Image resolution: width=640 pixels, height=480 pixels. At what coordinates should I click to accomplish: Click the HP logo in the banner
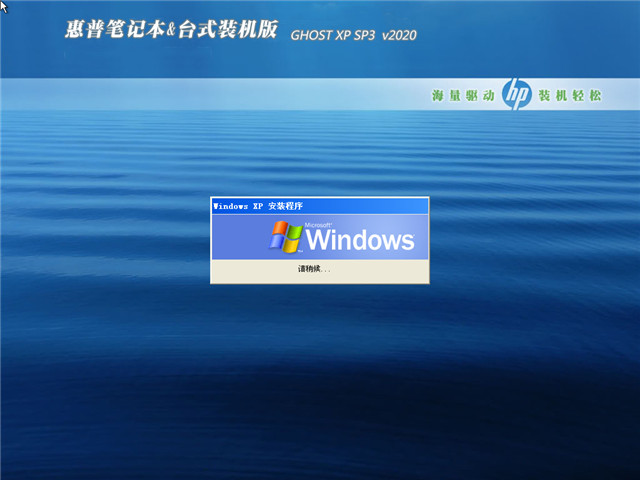point(516,94)
